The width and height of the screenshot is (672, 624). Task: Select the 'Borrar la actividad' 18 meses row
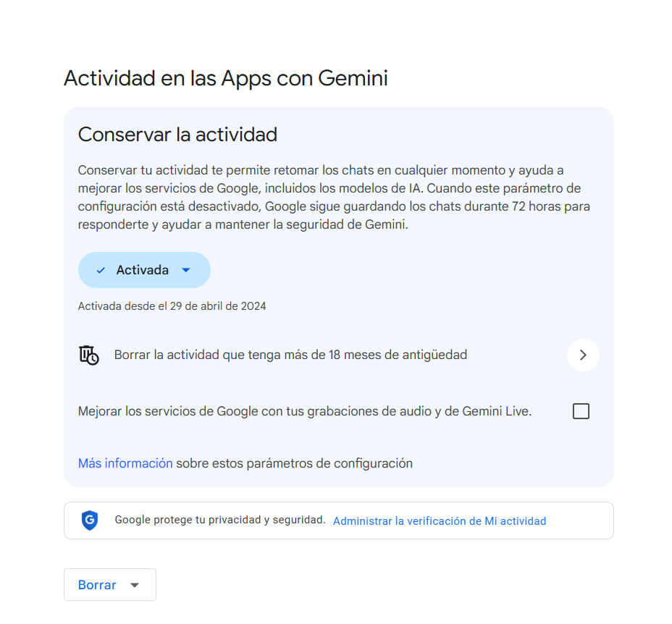point(290,355)
